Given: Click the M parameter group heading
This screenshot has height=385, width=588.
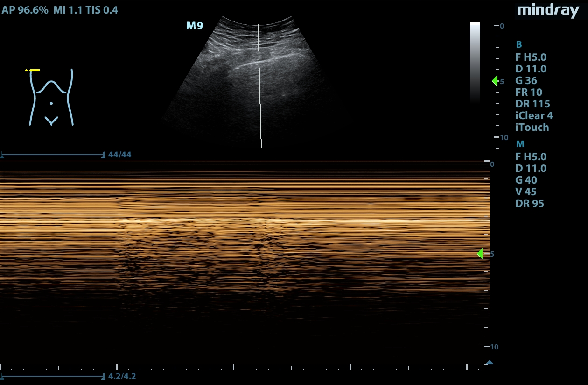Looking at the screenshot, I should point(519,144).
